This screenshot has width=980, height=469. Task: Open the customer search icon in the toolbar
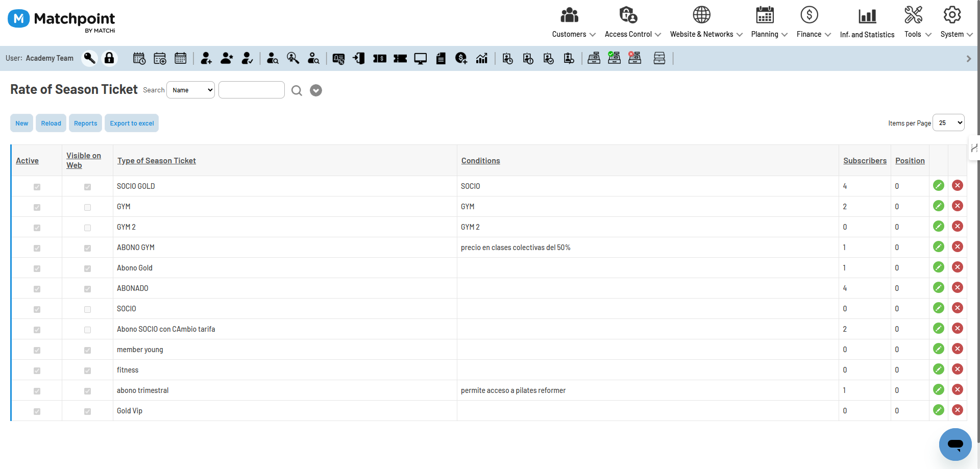(x=273, y=58)
